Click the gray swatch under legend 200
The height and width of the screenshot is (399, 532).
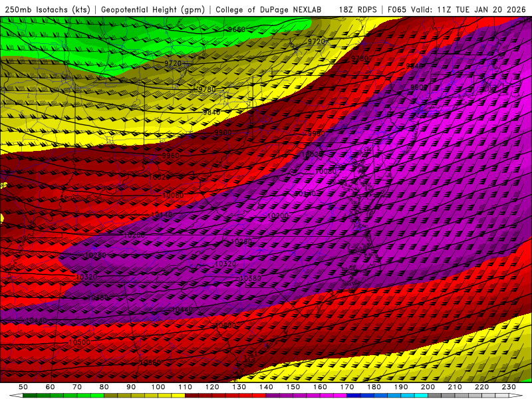(x=435, y=396)
